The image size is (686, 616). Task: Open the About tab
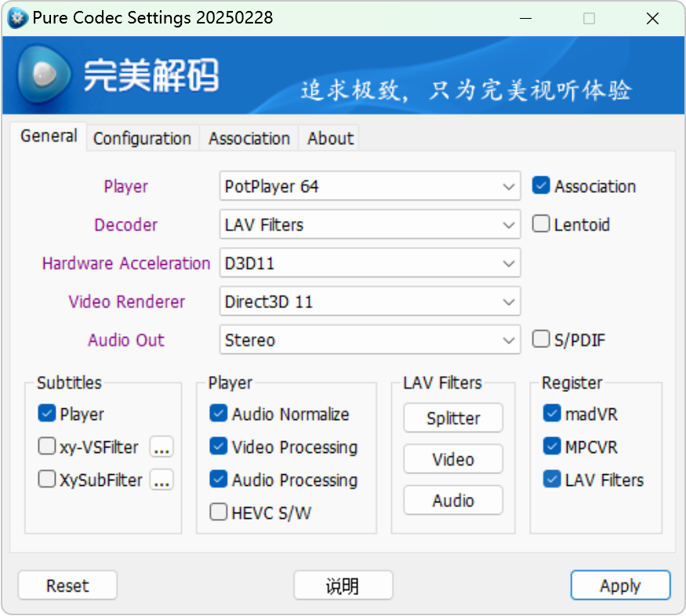330,139
